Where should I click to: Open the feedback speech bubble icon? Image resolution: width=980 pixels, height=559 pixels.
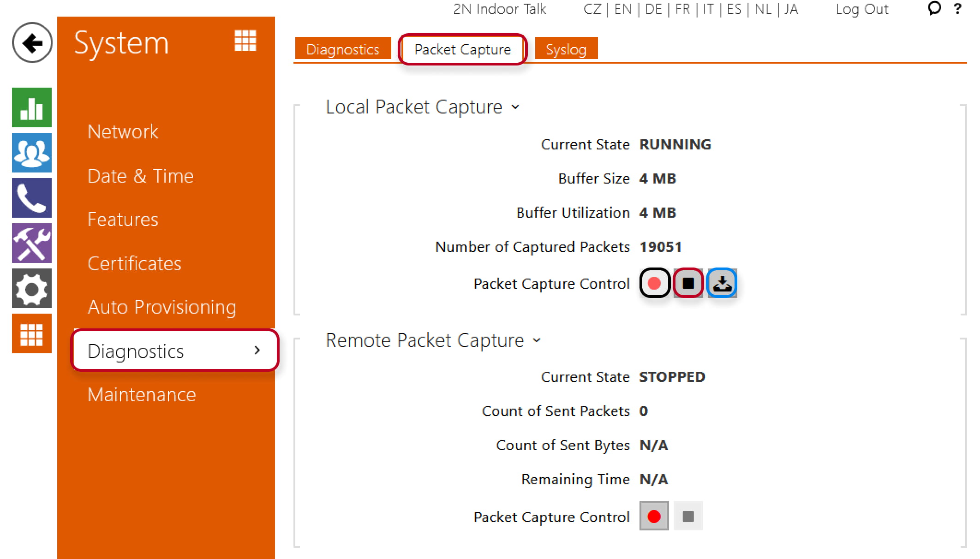935,8
